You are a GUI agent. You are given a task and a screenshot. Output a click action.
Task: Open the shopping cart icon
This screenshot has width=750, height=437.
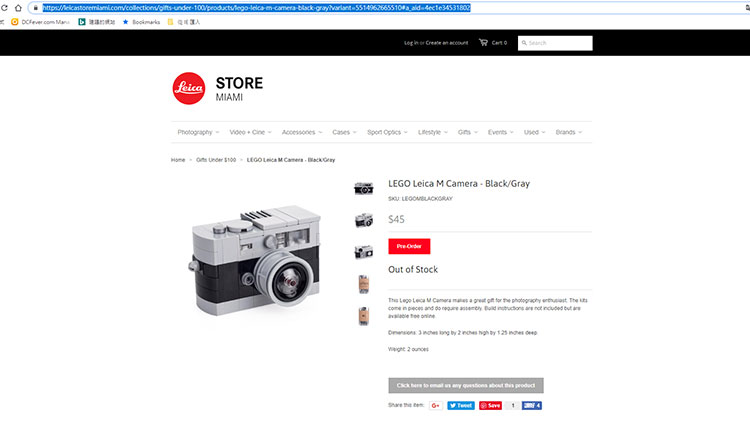(484, 43)
